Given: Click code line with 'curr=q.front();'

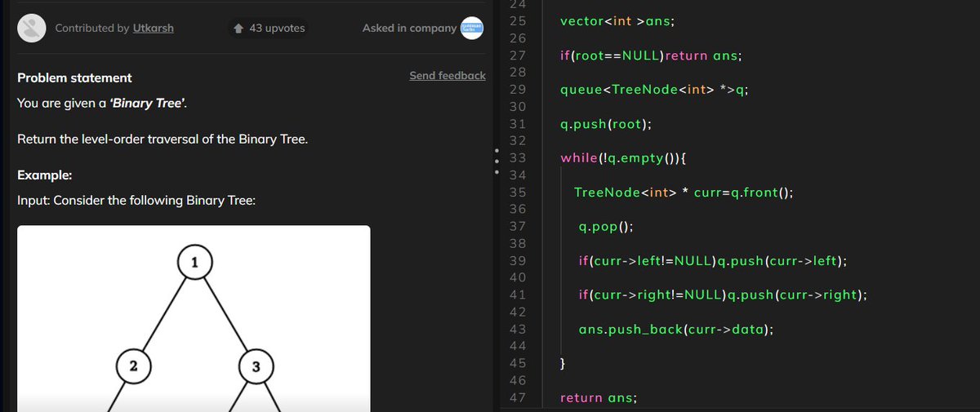Looking at the screenshot, I should point(684,192).
